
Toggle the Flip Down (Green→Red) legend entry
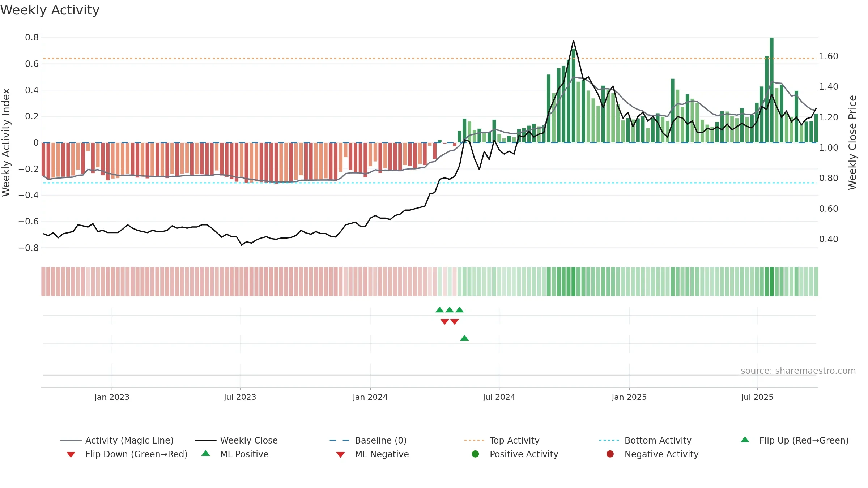127,454
